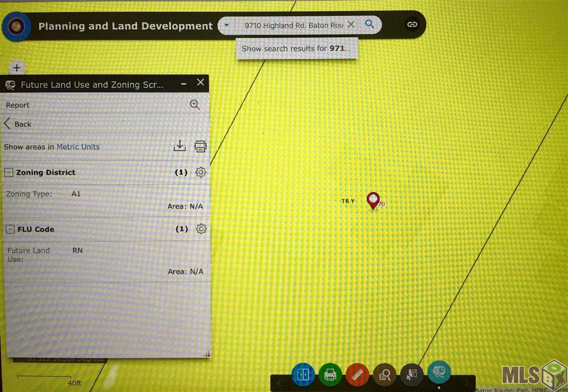The width and height of the screenshot is (568, 392).
Task: Click the green print widget icon
Action: pyautogui.click(x=330, y=375)
